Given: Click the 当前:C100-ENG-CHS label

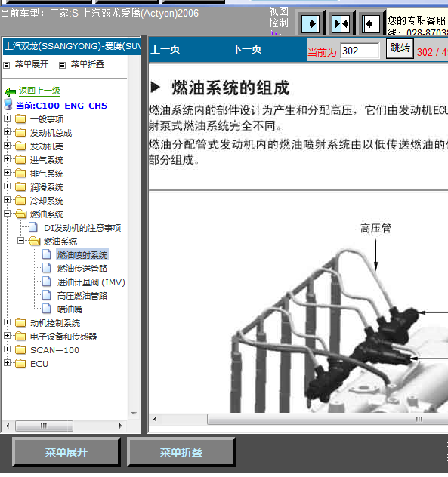Looking at the screenshot, I should (x=61, y=105).
